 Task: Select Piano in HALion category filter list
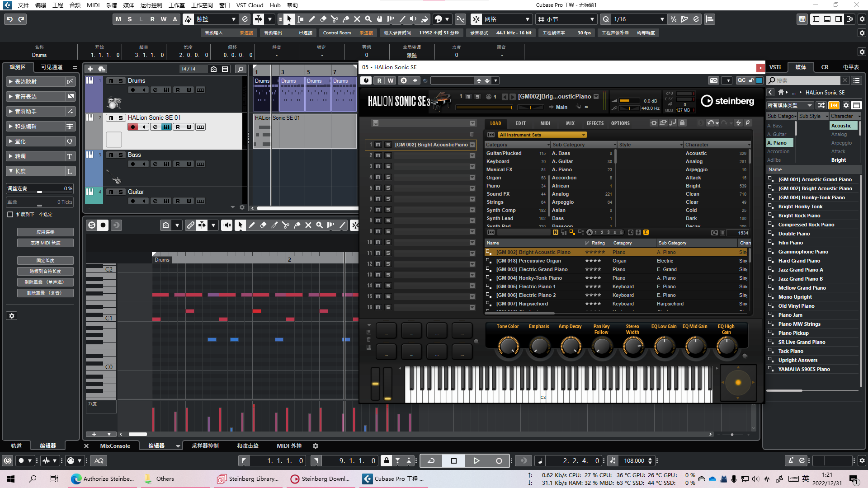pyautogui.click(x=493, y=186)
